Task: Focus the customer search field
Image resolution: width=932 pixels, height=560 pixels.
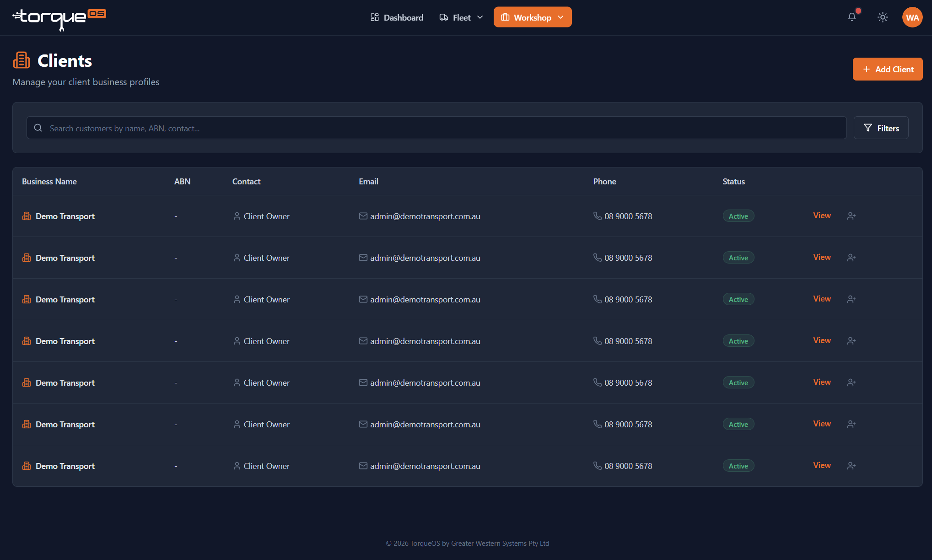Action: [x=436, y=128]
